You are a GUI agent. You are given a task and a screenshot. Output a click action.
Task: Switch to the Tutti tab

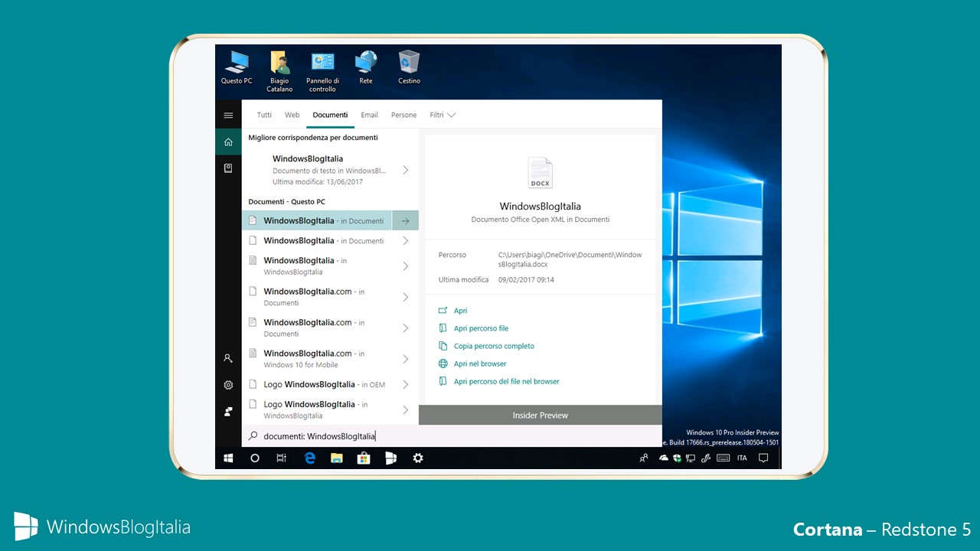coord(264,115)
